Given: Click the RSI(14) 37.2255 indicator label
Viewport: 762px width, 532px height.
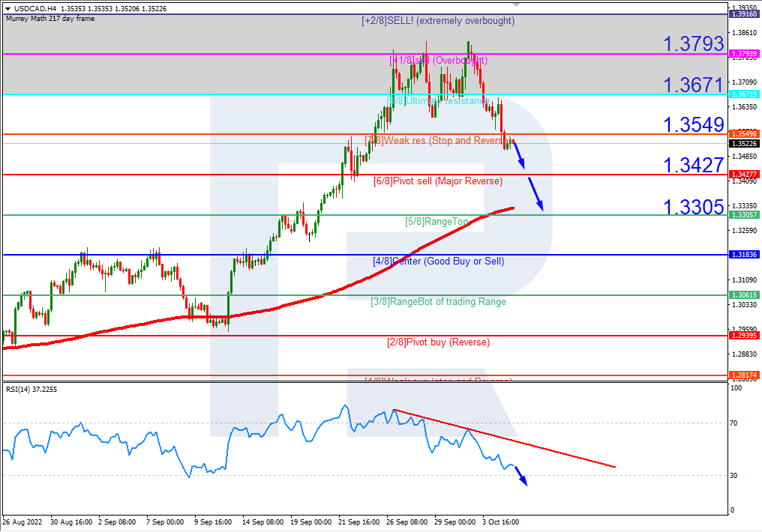Looking at the screenshot, I should tap(34, 388).
